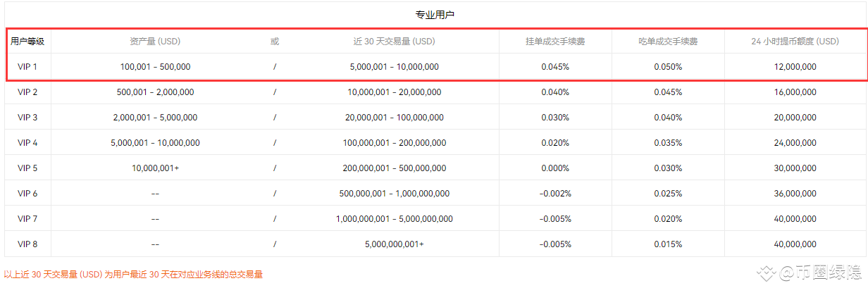The width and height of the screenshot is (868, 288).
Task: Select VIP 2 asset range 500,001 - 2,000,000
Action: 155,92
